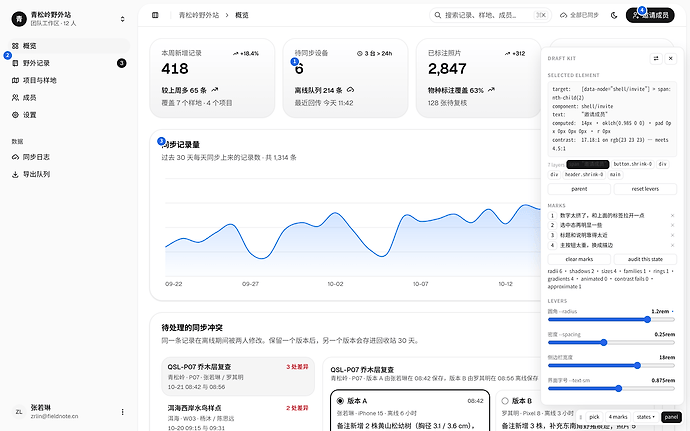Switch to dark mode with moon icon
The width and height of the screenshot is (690, 431).
click(x=614, y=15)
